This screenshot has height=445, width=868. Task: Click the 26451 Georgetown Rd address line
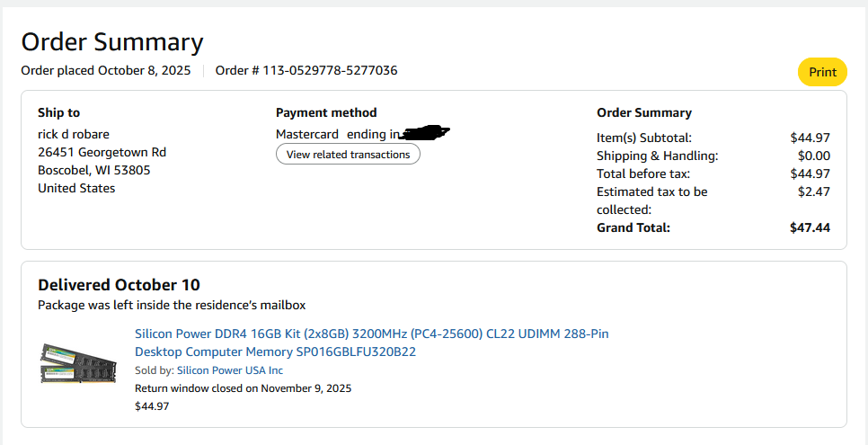tap(102, 152)
